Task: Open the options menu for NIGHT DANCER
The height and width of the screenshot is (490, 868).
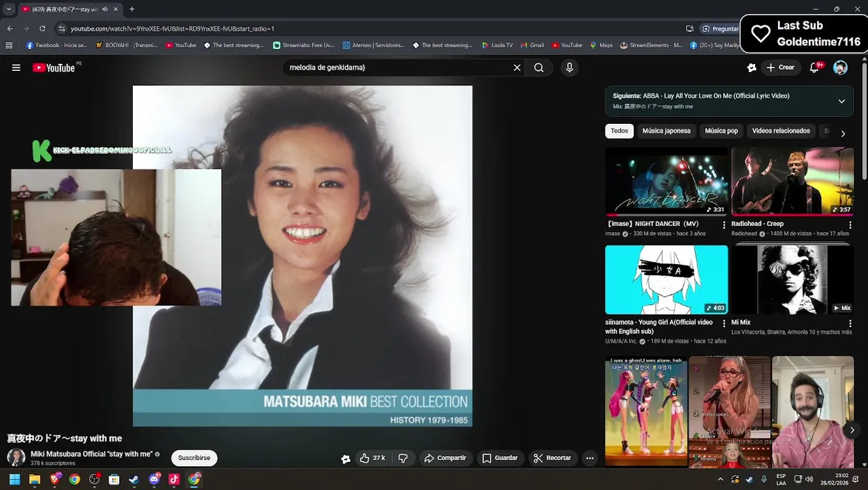Action: pyautogui.click(x=724, y=225)
